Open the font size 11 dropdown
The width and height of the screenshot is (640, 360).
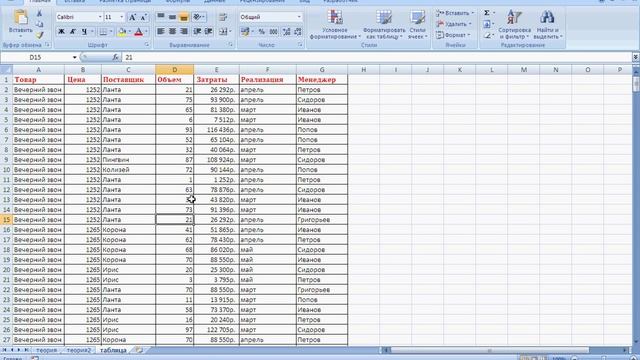(x=121, y=17)
